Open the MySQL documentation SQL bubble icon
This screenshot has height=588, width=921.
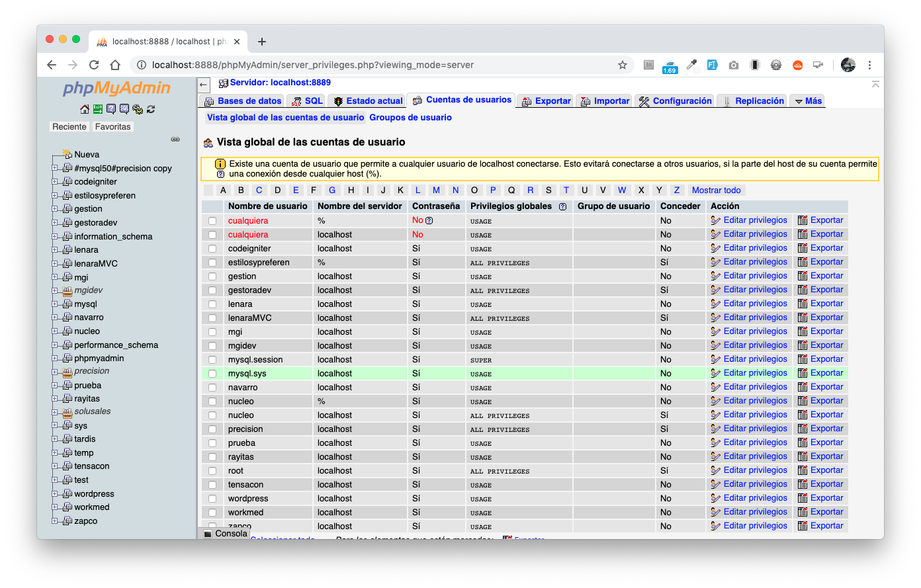click(x=124, y=109)
